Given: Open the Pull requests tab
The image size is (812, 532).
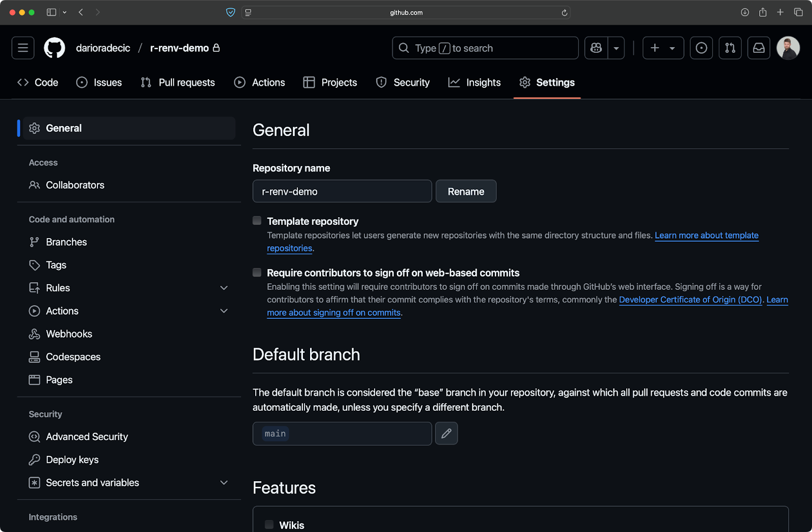Looking at the screenshot, I should [x=178, y=82].
